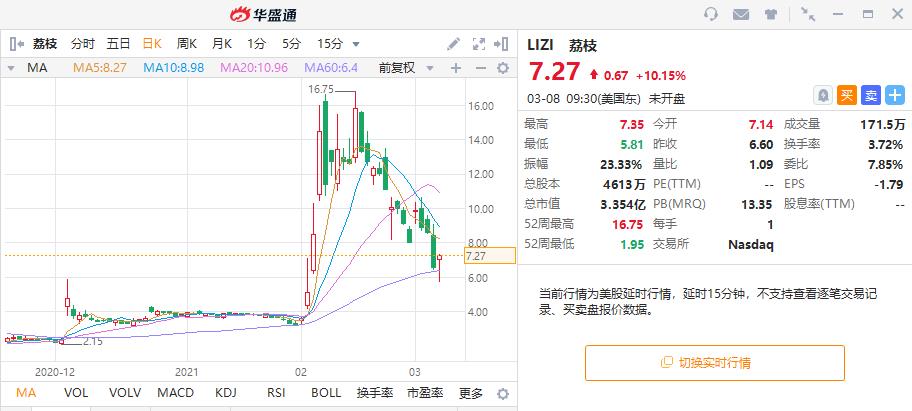Screen dimensions: 912x411
Task: Select BOLL indicator tab
Action: click(x=326, y=393)
